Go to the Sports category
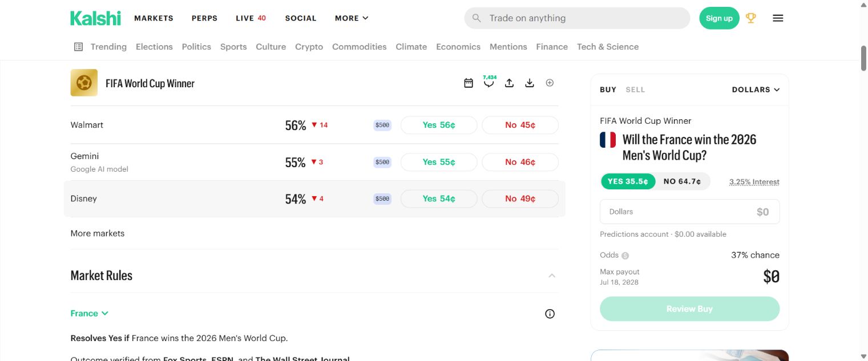This screenshot has width=868, height=361. coord(233,47)
